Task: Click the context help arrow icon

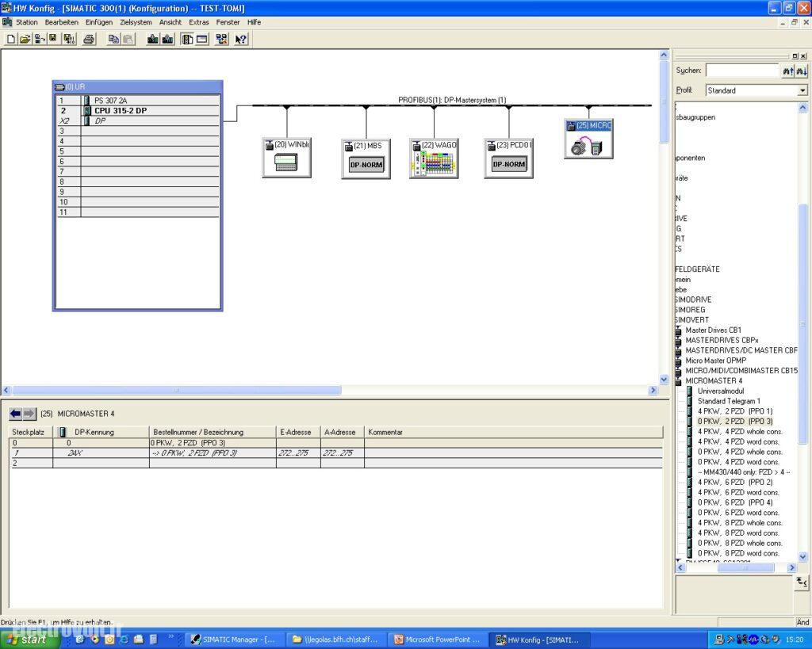Action: pos(241,39)
